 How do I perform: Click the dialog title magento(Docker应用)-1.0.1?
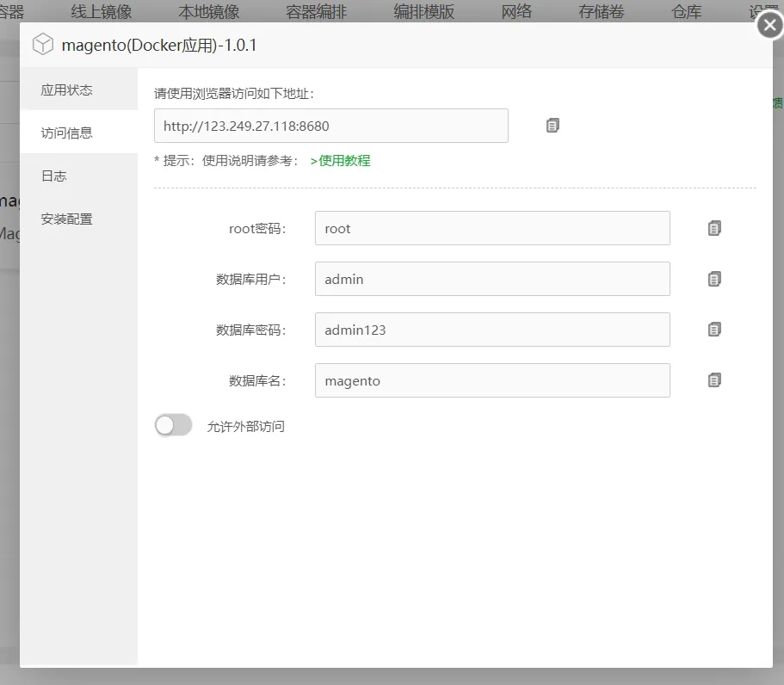(x=159, y=45)
